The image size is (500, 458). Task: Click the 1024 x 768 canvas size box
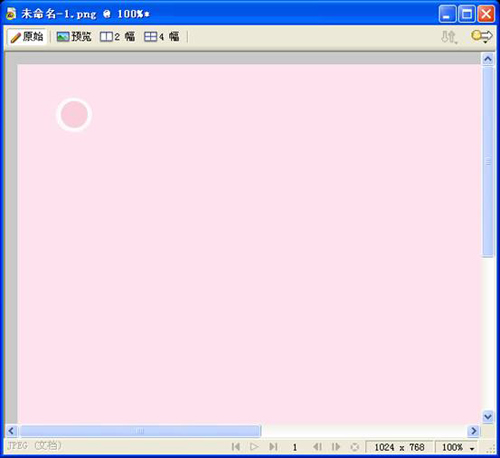pyautogui.click(x=399, y=447)
